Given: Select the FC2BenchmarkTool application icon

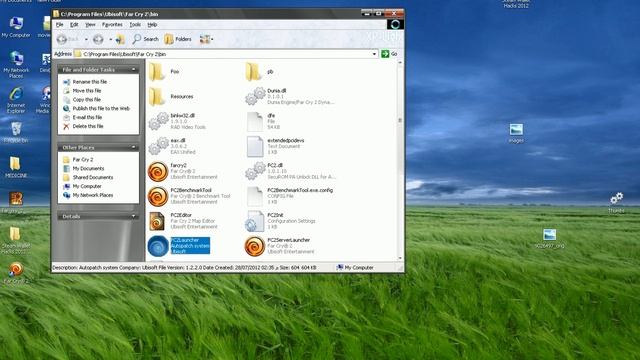Looking at the screenshot, I should pos(158,196).
